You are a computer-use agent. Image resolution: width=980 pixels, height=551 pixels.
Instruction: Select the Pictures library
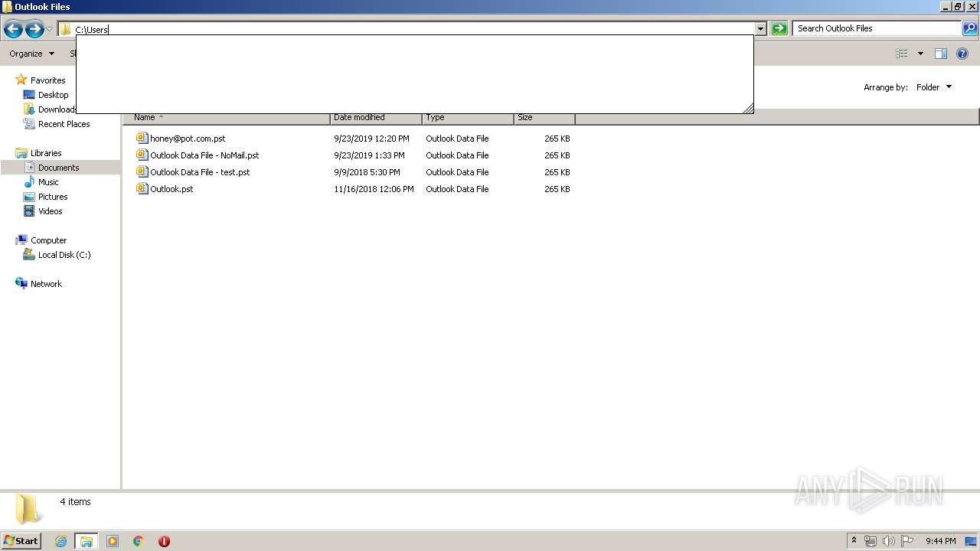53,197
